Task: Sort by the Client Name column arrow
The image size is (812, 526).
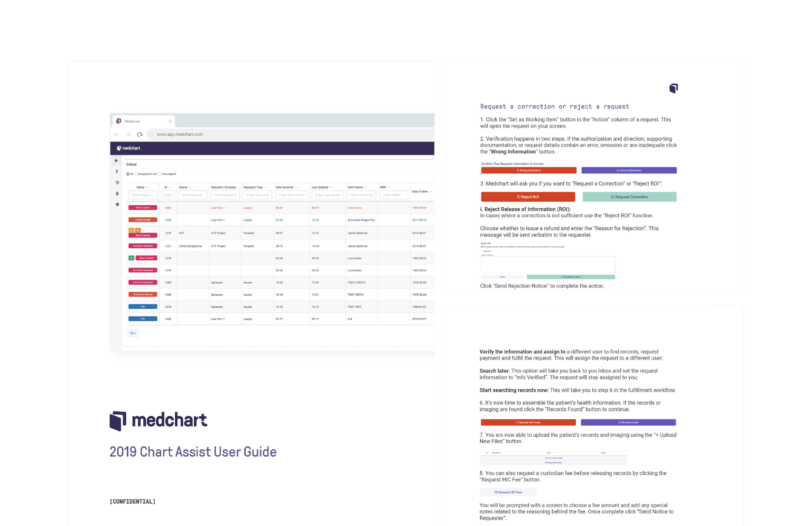Action: click(366, 187)
